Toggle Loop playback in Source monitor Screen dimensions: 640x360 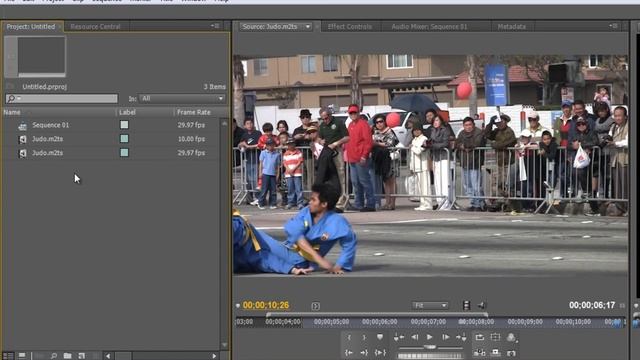(x=480, y=337)
